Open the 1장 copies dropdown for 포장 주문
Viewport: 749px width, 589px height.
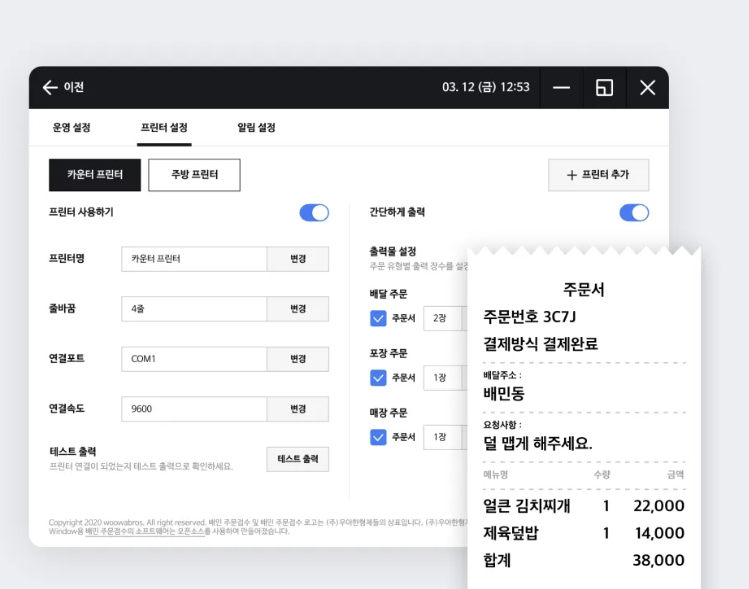(x=445, y=378)
